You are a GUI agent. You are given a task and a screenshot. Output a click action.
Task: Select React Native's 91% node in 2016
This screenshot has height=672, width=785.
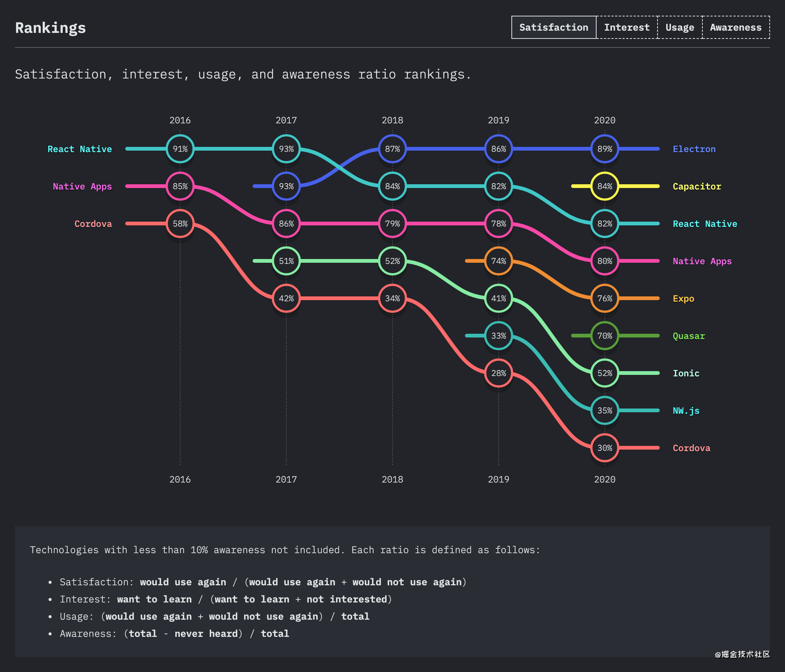pos(180,149)
